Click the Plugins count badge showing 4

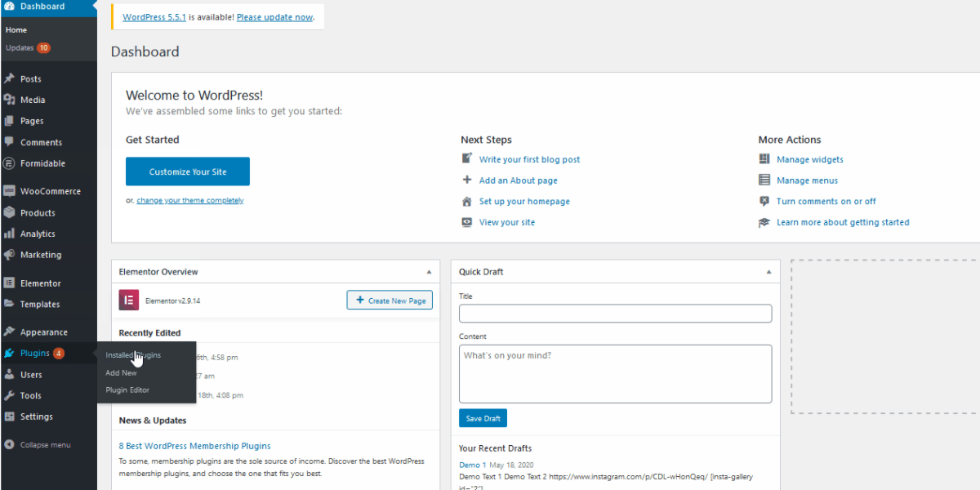click(x=59, y=354)
